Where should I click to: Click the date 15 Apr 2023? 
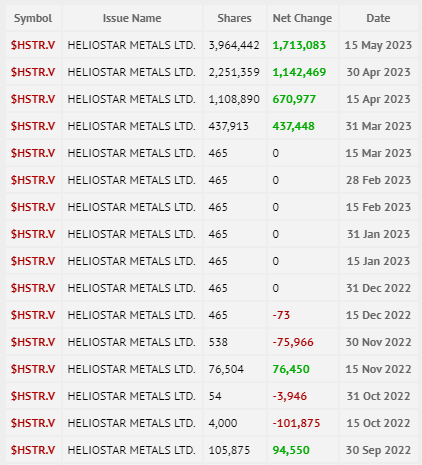coord(378,99)
